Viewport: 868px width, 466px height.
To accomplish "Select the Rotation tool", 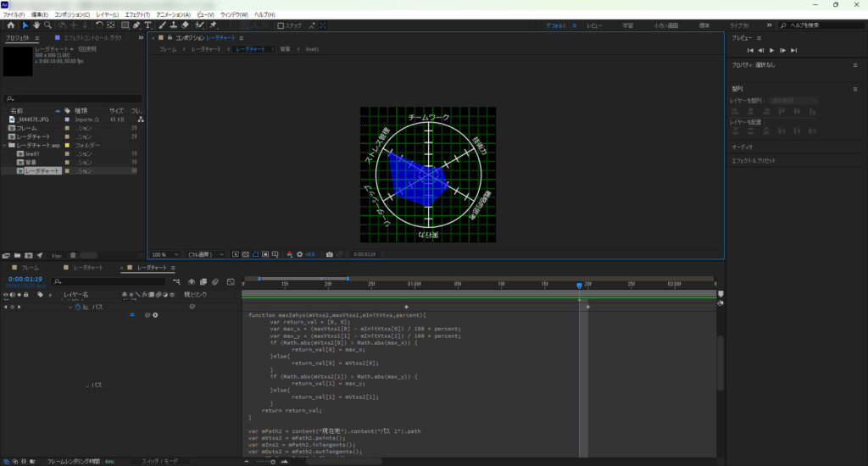I will 99,25.
